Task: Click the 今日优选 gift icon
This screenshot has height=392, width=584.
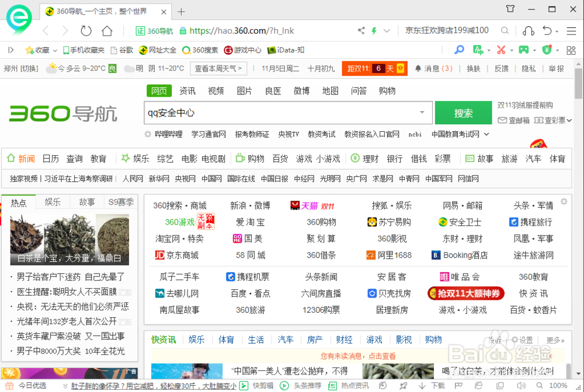Action: coord(10,386)
